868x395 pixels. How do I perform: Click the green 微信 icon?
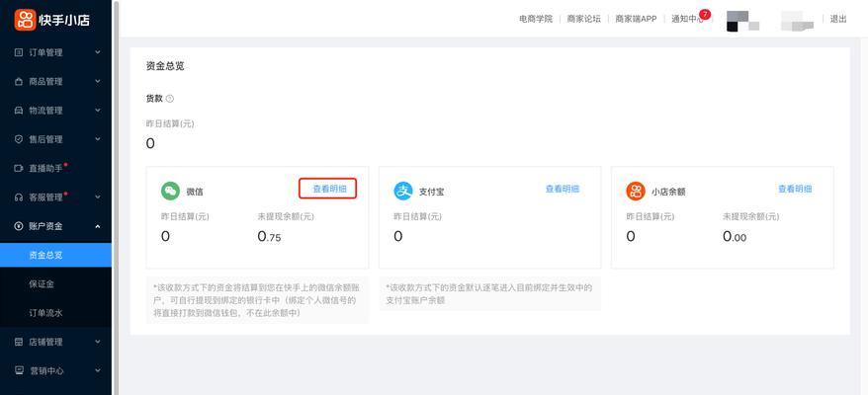[x=170, y=192]
